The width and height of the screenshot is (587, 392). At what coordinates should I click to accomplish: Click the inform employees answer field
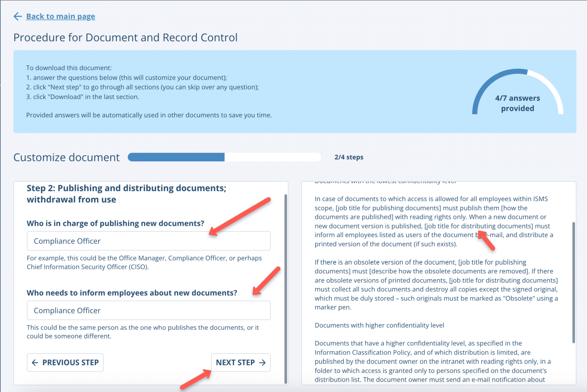149,310
